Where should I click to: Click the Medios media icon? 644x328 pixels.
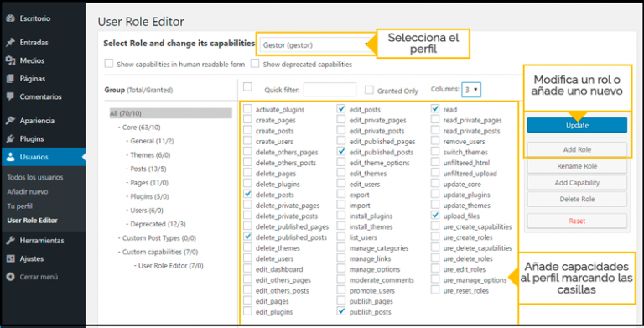(11, 60)
